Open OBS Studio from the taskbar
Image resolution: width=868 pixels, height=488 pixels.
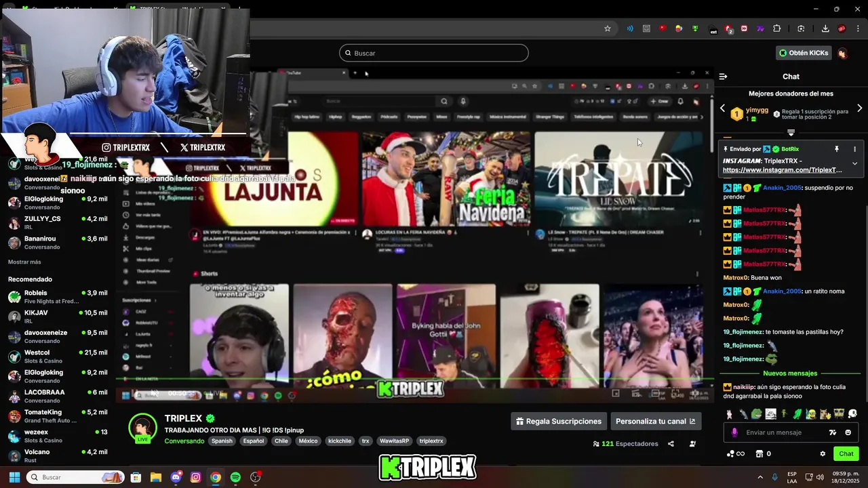256,477
